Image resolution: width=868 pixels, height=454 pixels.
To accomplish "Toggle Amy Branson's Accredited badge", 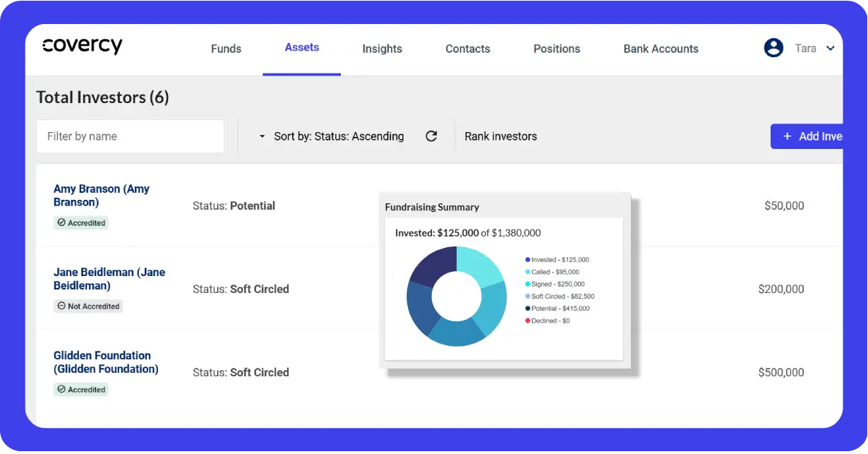I will point(80,222).
